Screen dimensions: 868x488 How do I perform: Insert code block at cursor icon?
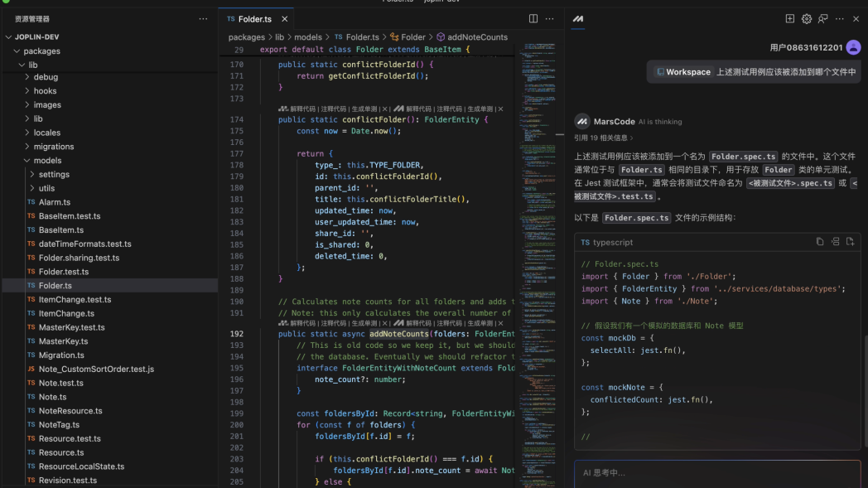pos(835,242)
